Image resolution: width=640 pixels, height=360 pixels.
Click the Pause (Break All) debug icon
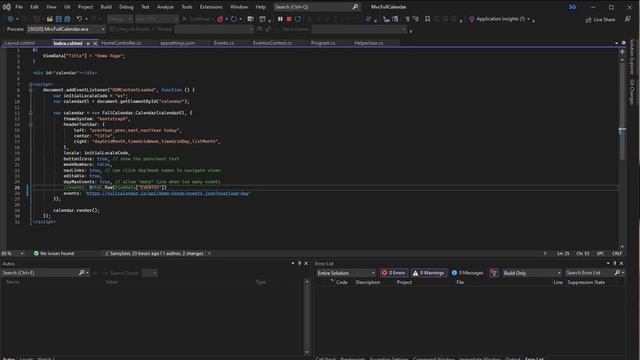click(280, 19)
